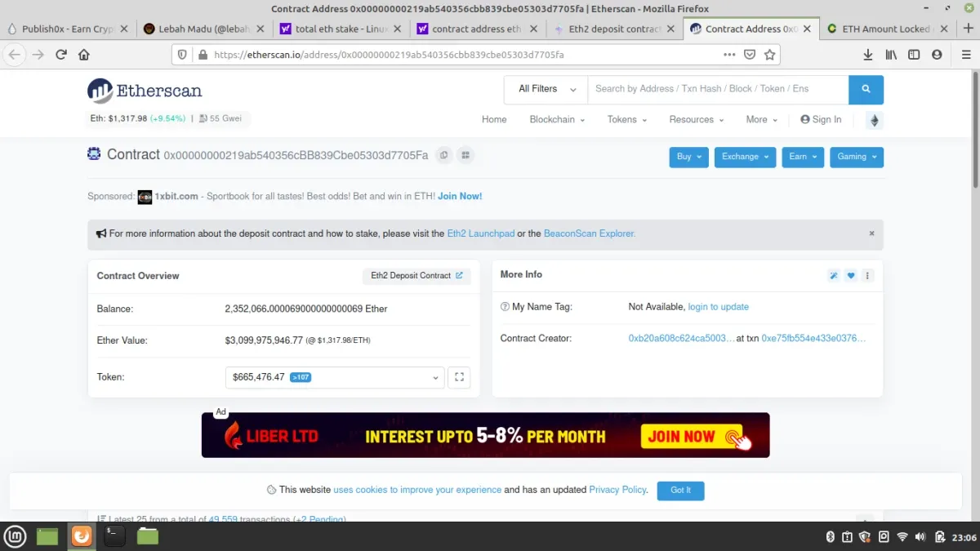Expand token holdings fullscreen icon
The width and height of the screenshot is (980, 551).
459,377
